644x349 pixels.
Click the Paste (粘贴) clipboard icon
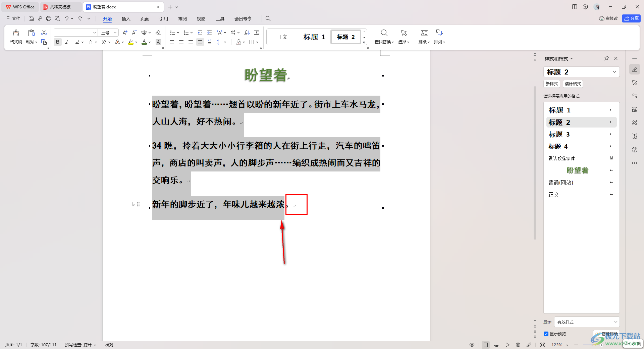pos(32,33)
